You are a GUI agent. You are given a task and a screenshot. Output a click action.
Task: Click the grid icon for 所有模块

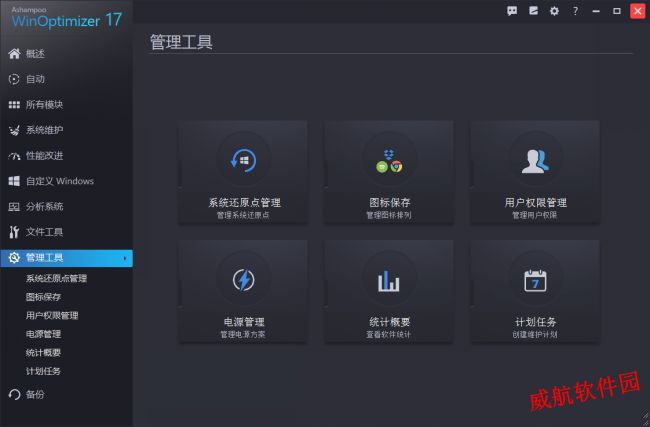[14, 105]
